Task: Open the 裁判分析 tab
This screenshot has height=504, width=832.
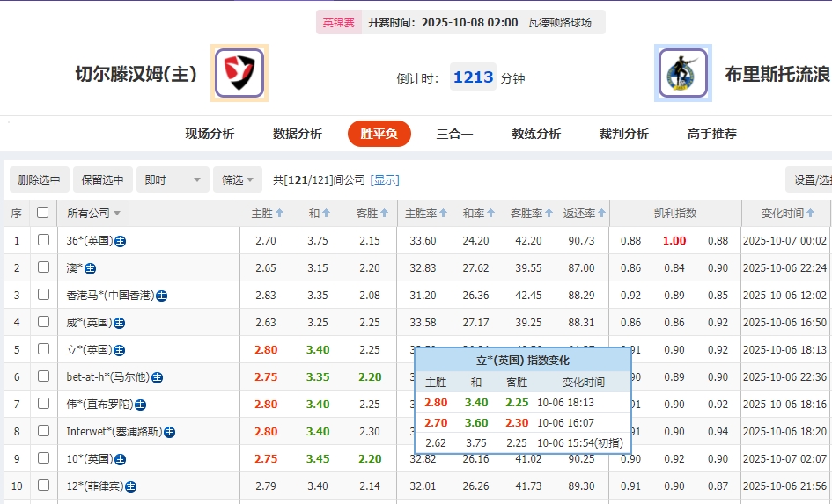Action: [624, 134]
